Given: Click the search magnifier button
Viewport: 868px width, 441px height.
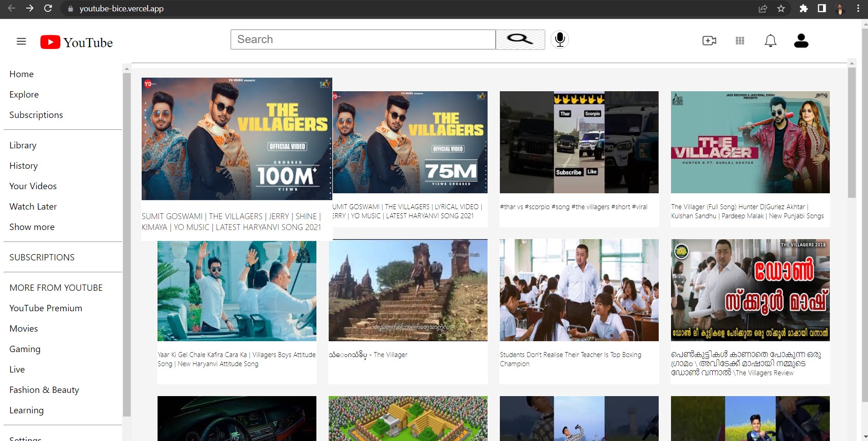Looking at the screenshot, I should point(520,39).
